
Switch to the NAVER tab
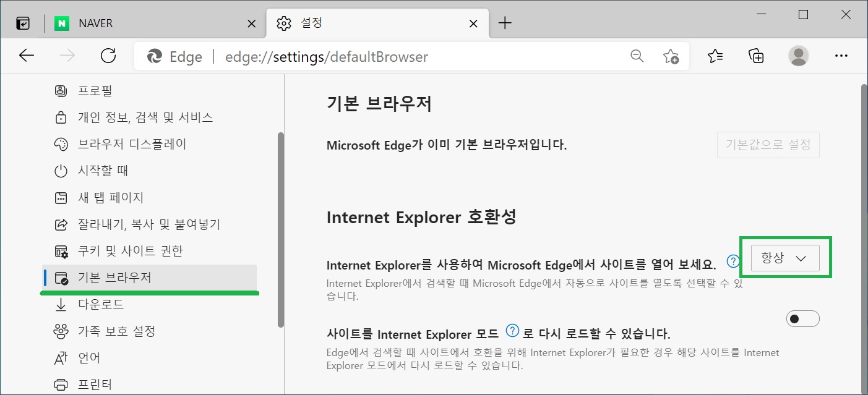pos(156,23)
